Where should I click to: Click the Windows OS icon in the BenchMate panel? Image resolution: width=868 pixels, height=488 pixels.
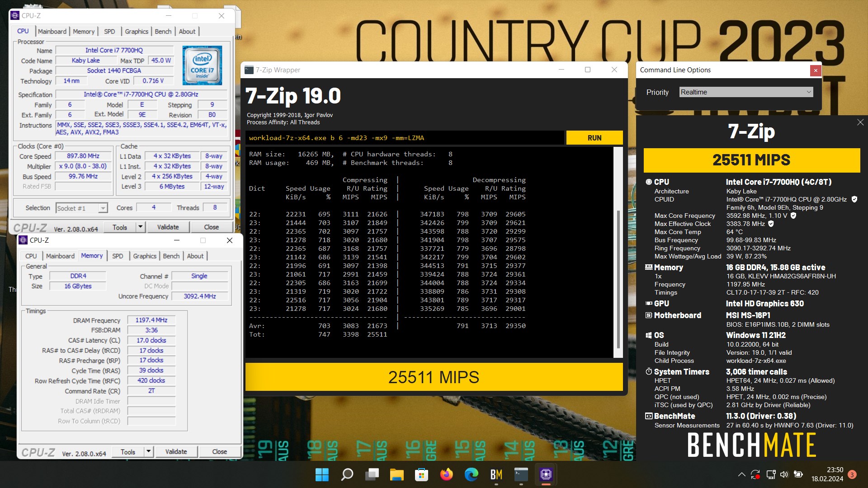649,335
